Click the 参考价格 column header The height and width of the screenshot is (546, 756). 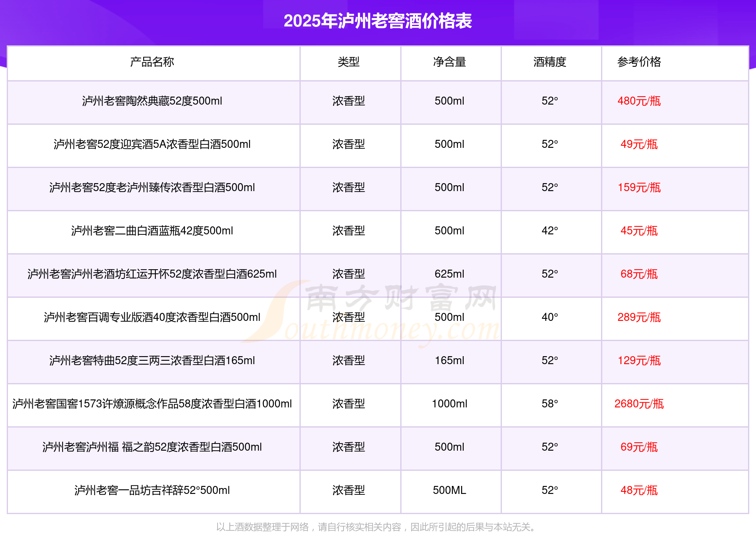(639, 62)
